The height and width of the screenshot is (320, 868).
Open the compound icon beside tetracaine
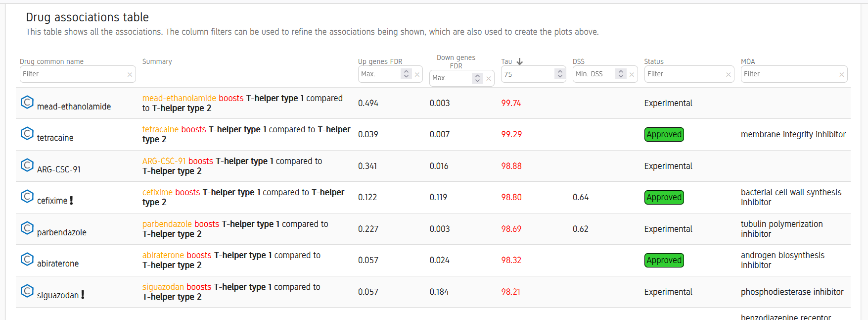click(x=27, y=134)
